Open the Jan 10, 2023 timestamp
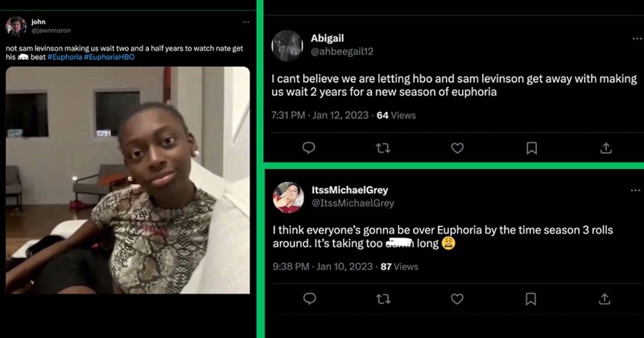644x338 pixels. coord(339,266)
